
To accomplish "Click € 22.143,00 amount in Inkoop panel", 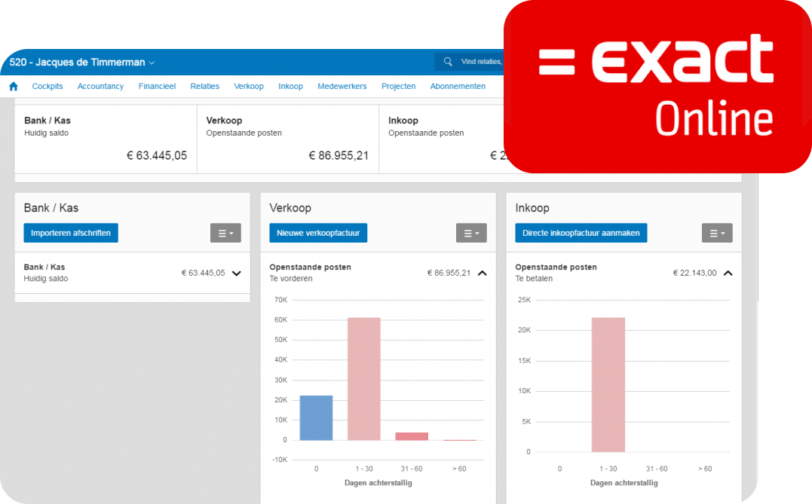I will point(694,273).
